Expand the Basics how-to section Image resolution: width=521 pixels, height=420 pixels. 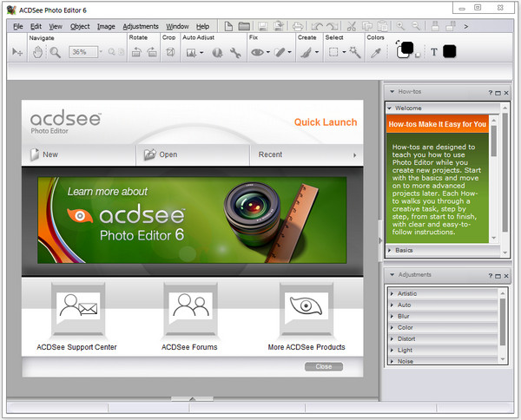(x=404, y=250)
